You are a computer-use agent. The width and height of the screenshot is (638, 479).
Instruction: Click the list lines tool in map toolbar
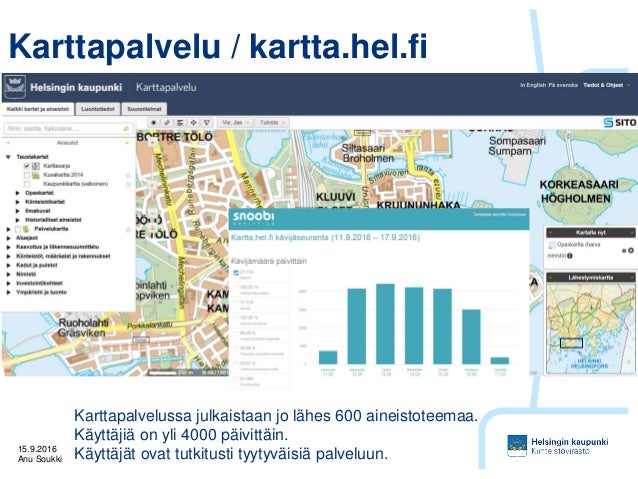tap(180, 122)
